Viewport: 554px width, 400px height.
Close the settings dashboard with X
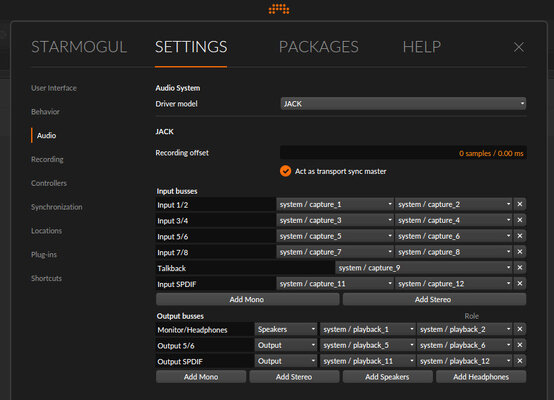(519, 47)
